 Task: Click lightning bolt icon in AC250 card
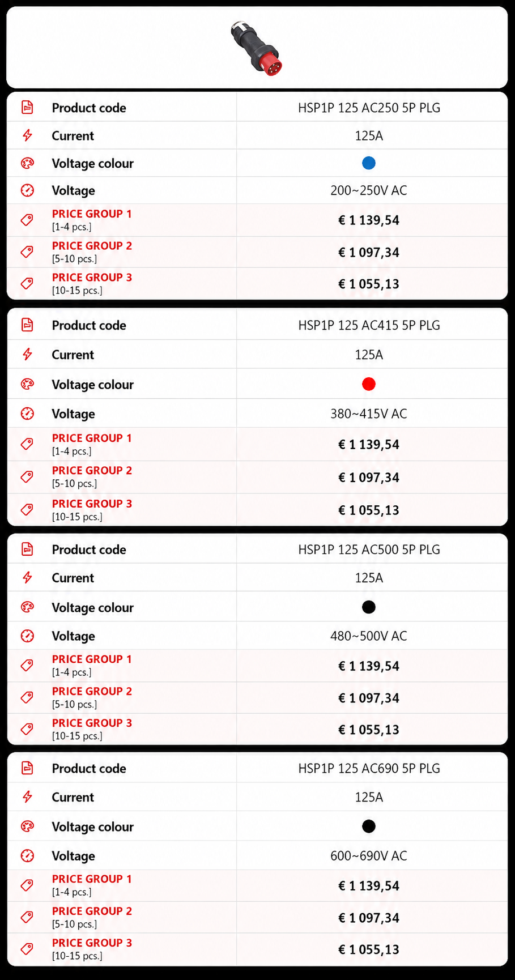click(27, 135)
